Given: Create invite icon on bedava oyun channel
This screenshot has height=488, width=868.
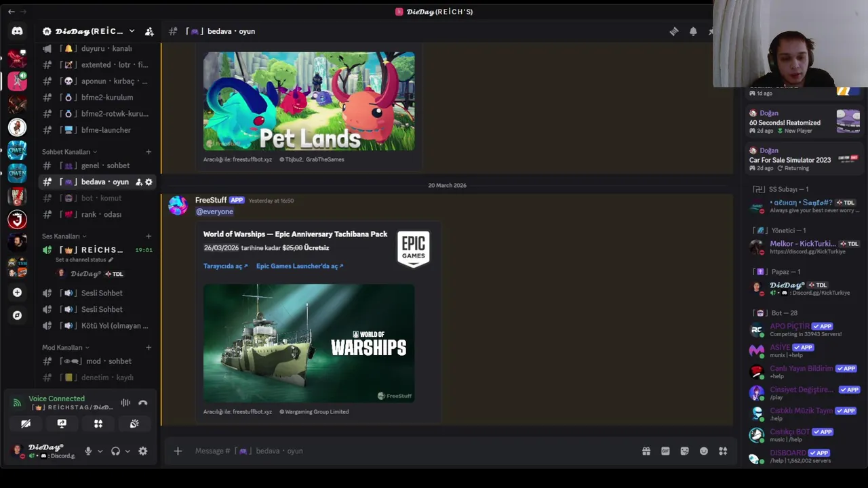Looking at the screenshot, I should coord(138,182).
